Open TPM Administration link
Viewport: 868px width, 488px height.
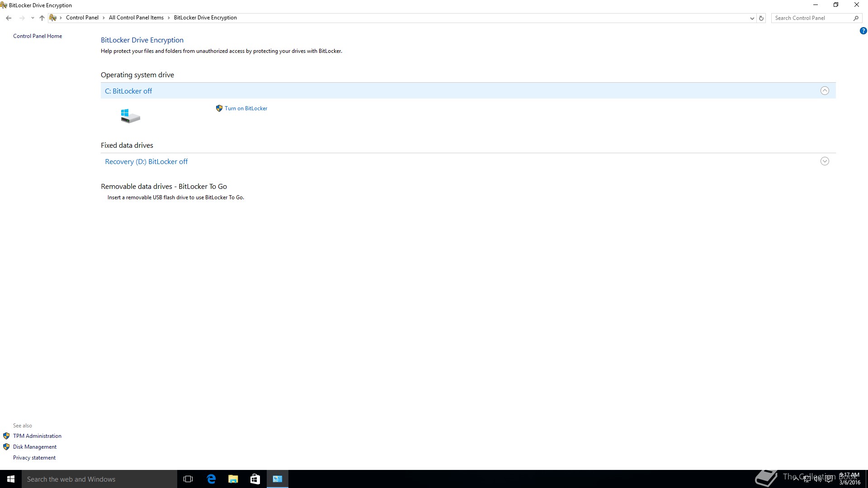(x=37, y=436)
